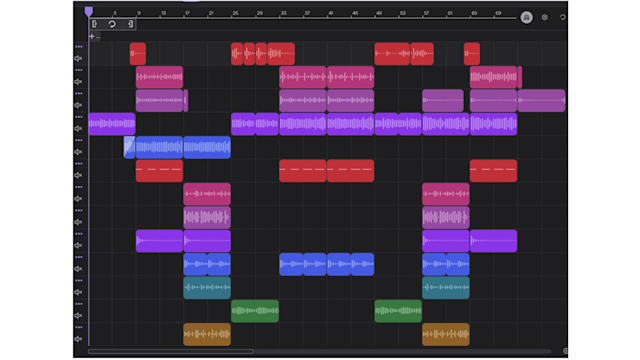Mute the ninth track with flat purple clips
This screenshot has height=360, width=640.
pos(78,245)
